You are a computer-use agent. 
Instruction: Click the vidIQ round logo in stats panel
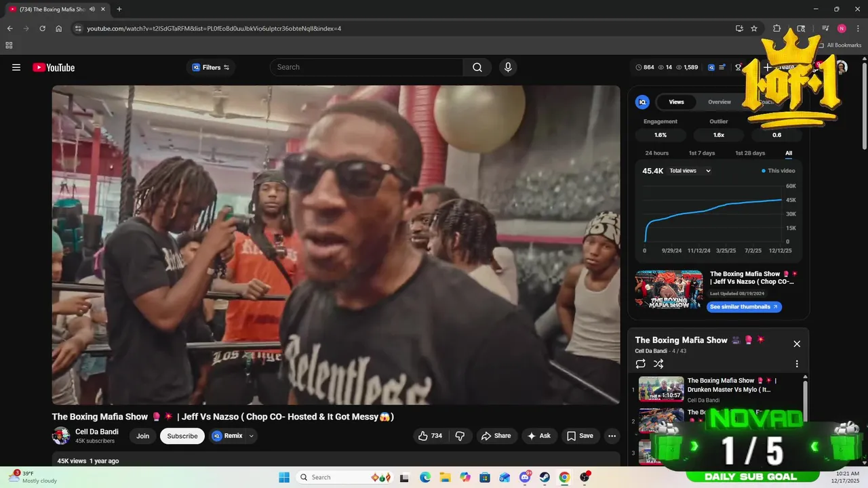642,102
